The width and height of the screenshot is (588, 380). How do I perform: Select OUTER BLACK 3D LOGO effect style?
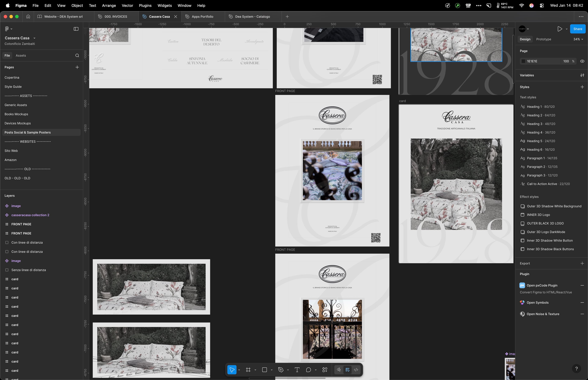pyautogui.click(x=542, y=223)
